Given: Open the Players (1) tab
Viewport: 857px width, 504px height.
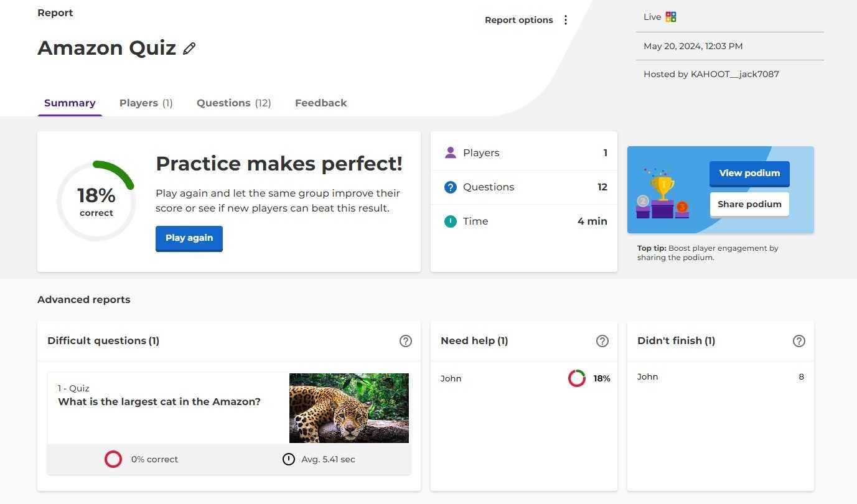Looking at the screenshot, I should [x=146, y=103].
